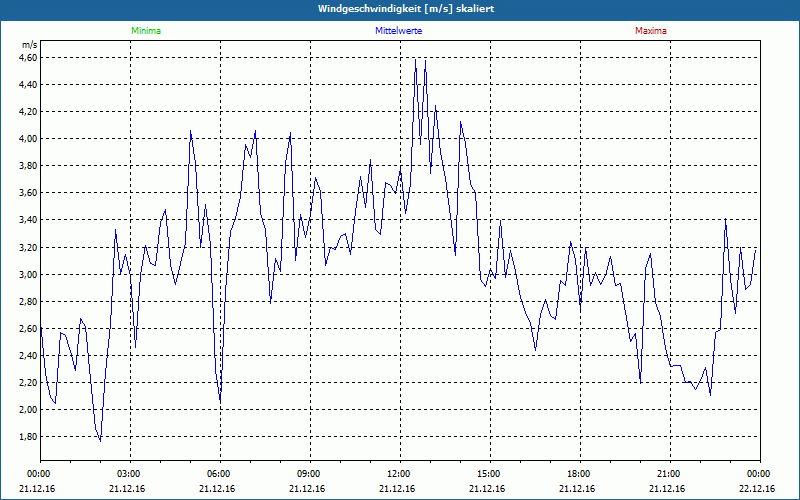This screenshot has height=500, width=800.
Task: Click the 09:00 time axis label
Action: click(x=310, y=474)
